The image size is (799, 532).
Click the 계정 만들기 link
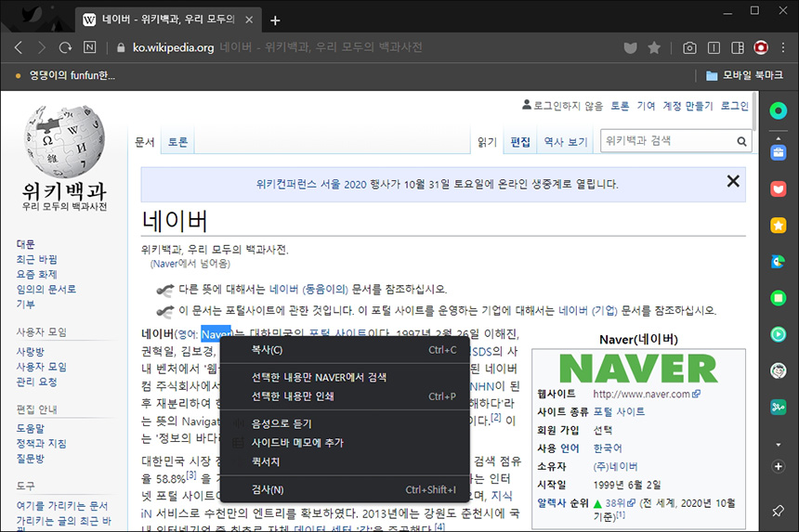coord(688,106)
